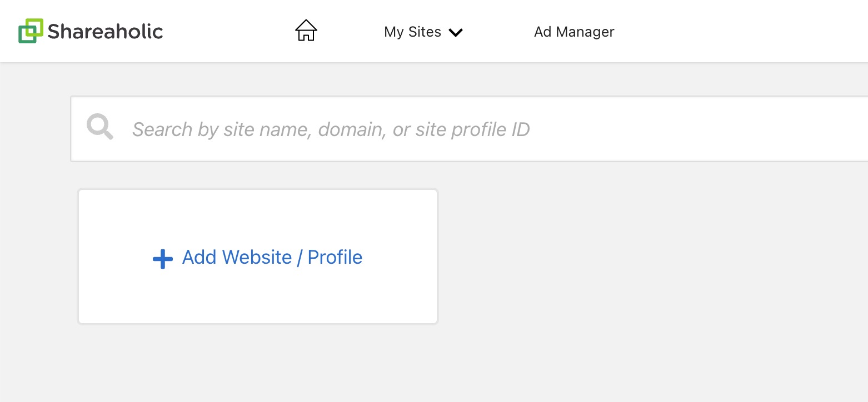The width and height of the screenshot is (868, 402).
Task: Expand the My Sites chevron arrow
Action: 456,33
